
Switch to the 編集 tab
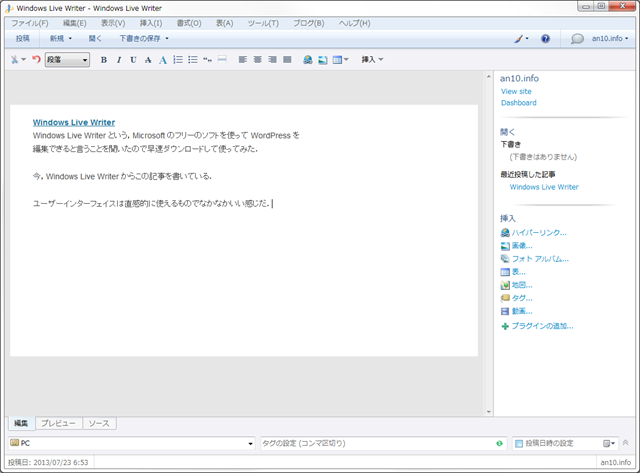click(x=21, y=423)
